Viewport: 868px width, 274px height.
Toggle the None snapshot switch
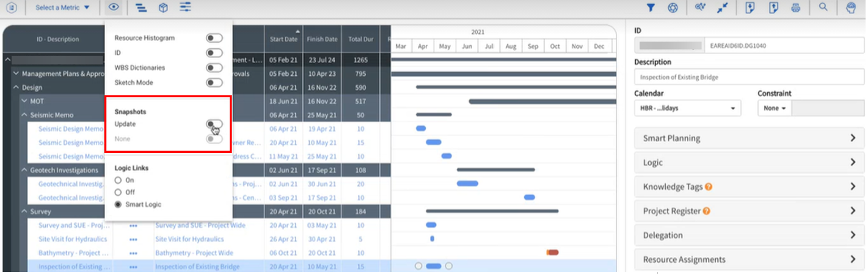coord(214,139)
